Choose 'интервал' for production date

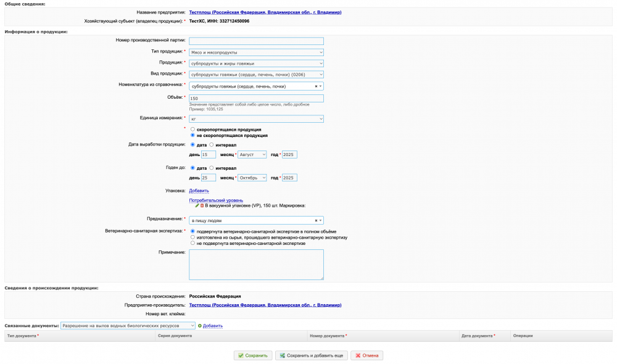212,144
